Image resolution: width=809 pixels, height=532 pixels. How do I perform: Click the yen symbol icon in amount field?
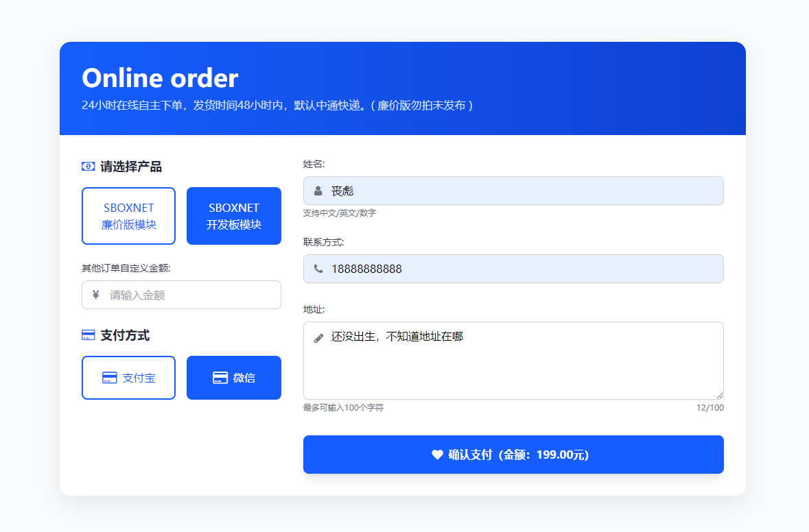[x=95, y=295]
